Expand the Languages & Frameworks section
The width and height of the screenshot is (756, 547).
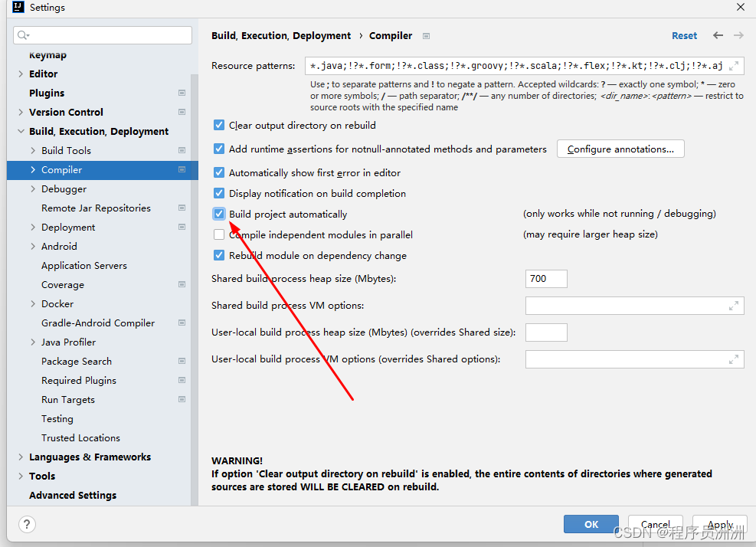[x=21, y=457]
